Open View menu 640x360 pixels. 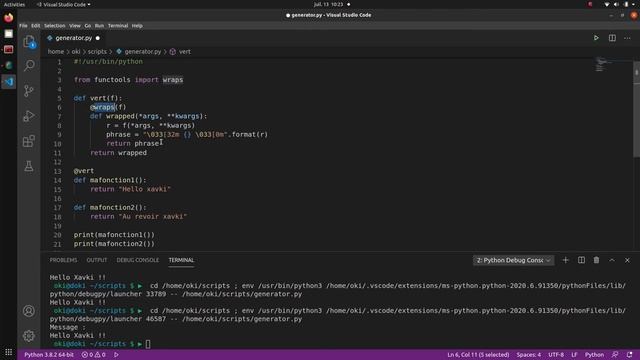pos(75,26)
